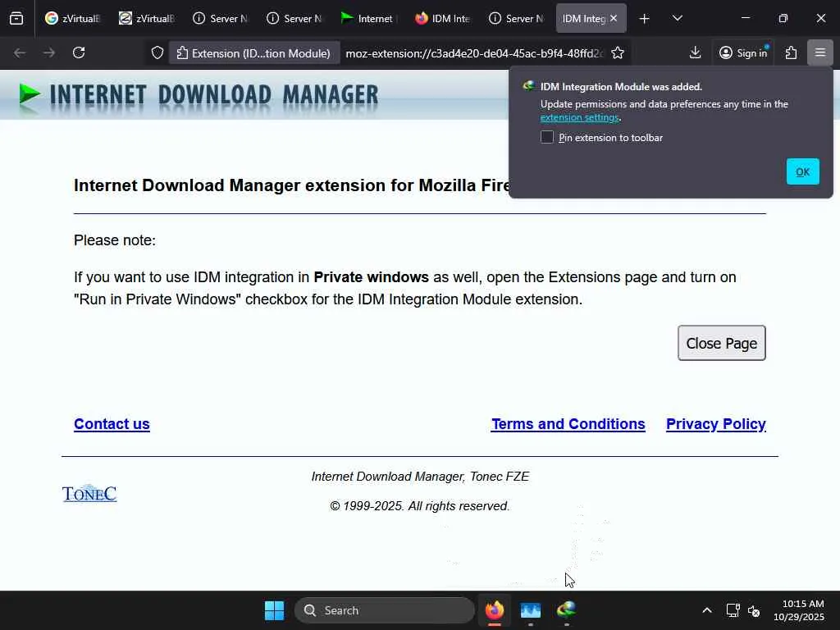Click the Close Page button
This screenshot has height=630, width=840.
click(722, 343)
